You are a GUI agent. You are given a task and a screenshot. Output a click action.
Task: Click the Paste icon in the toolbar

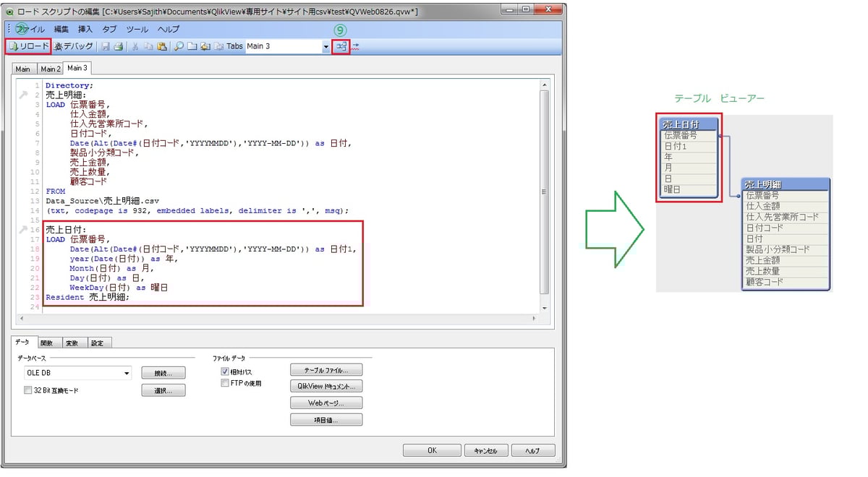coord(162,46)
